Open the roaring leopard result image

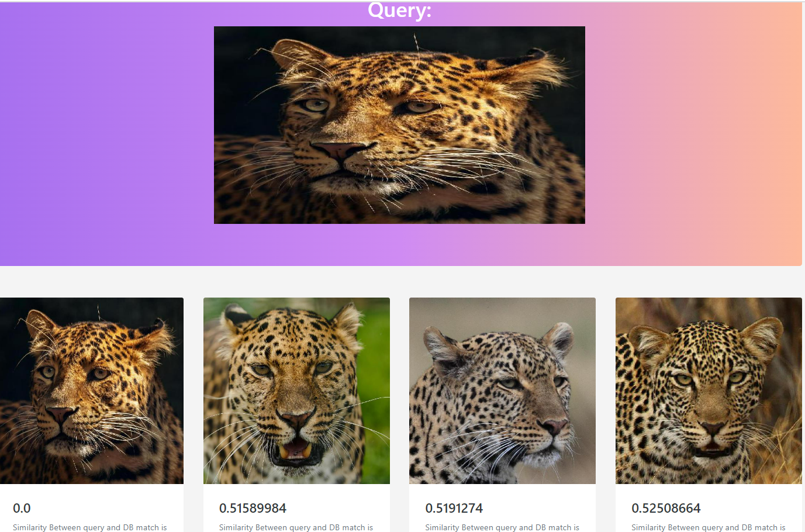(296, 391)
